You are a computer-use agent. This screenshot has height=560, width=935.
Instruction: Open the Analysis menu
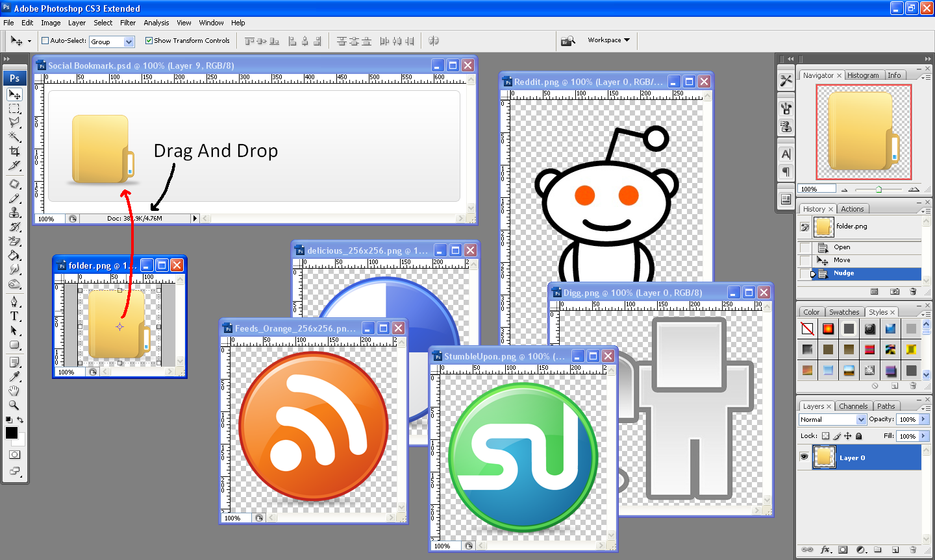[x=156, y=23]
